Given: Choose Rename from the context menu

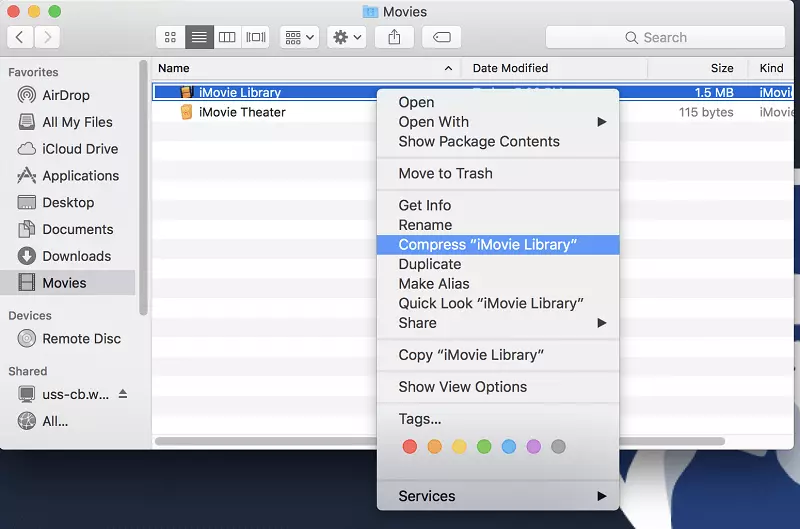Looking at the screenshot, I should 497,225.
